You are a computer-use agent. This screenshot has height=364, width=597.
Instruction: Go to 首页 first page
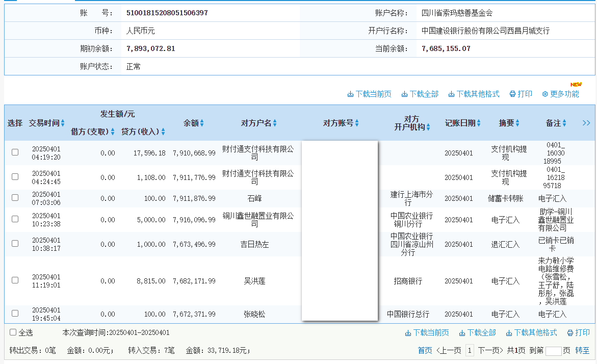pyautogui.click(x=425, y=351)
